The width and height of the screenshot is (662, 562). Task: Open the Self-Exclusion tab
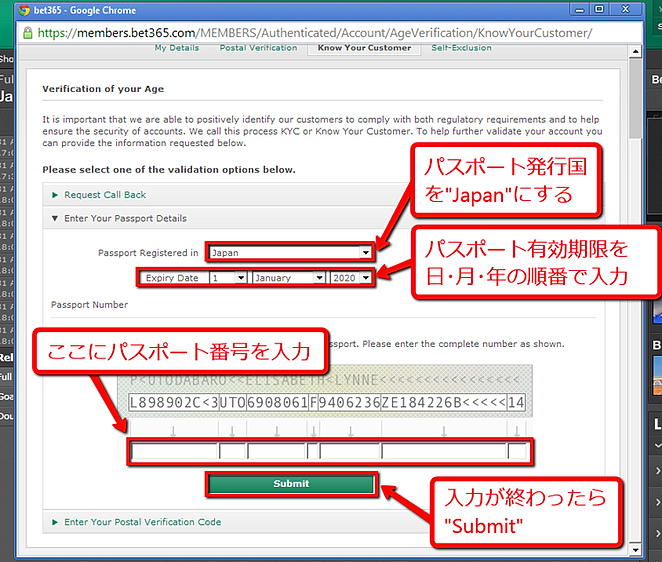(x=461, y=48)
